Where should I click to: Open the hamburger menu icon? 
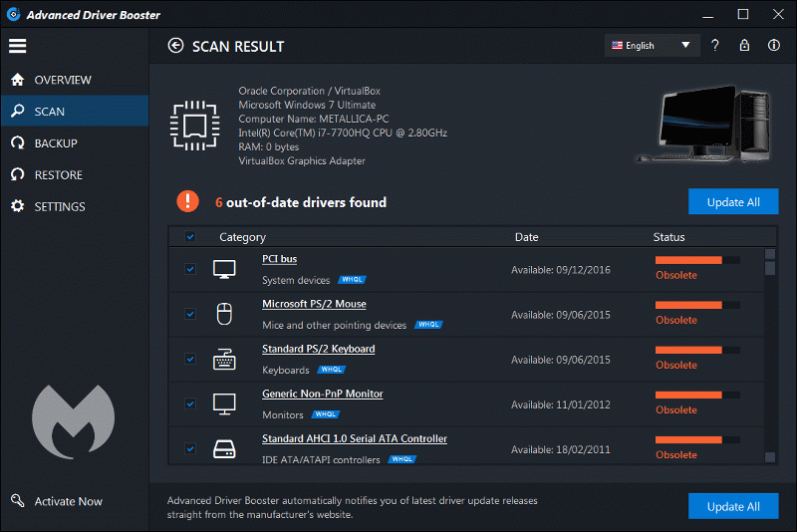17,46
